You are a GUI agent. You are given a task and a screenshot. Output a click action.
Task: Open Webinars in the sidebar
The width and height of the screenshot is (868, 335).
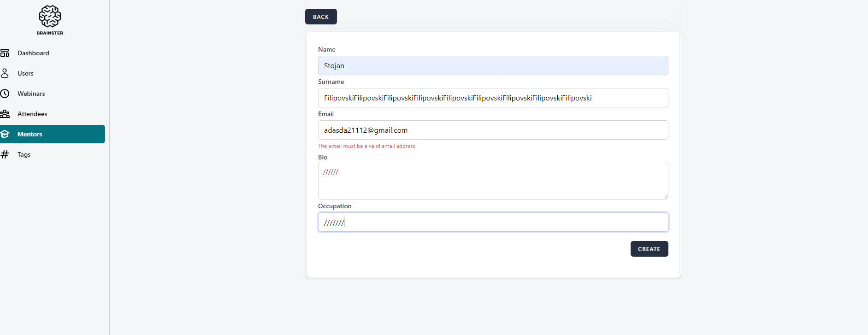[31, 94]
